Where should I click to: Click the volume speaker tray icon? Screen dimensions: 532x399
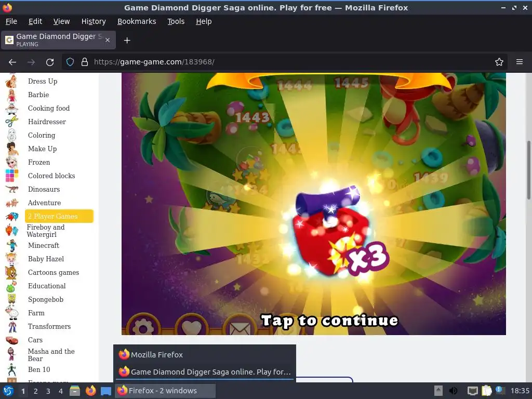click(453, 391)
